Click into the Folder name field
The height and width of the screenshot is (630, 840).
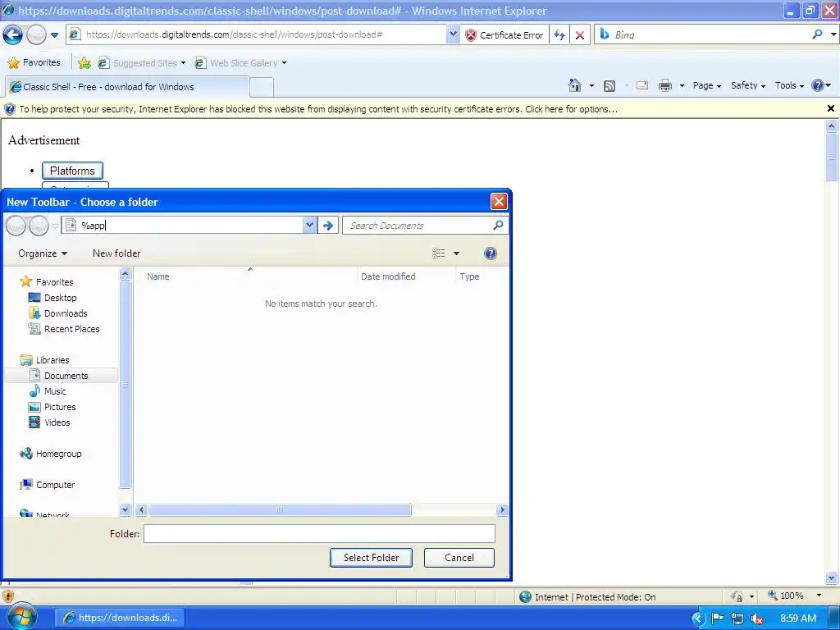[x=319, y=533]
